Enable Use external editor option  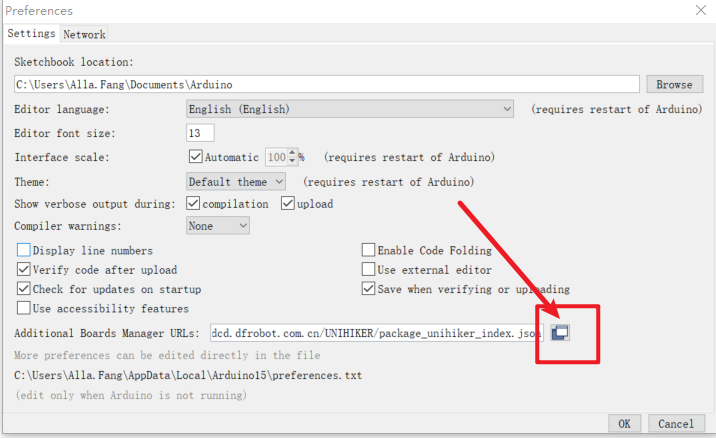(x=369, y=270)
